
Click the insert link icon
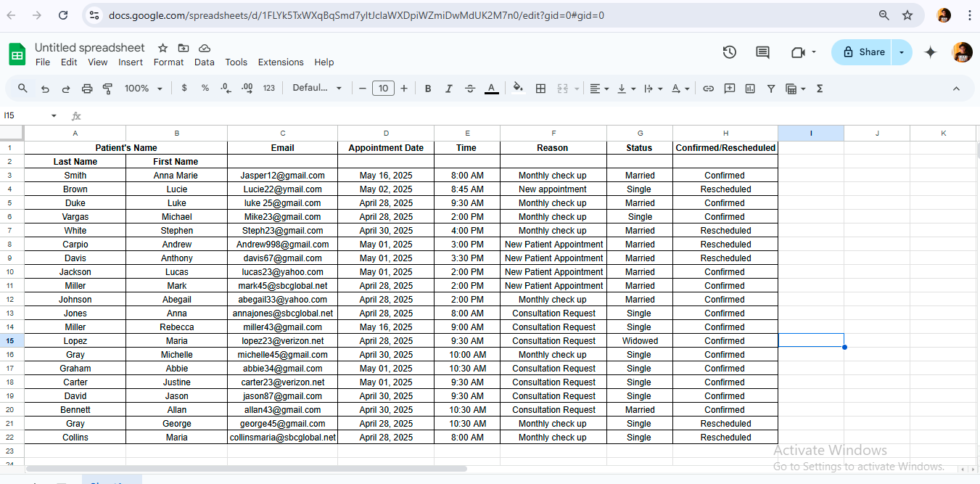click(708, 89)
